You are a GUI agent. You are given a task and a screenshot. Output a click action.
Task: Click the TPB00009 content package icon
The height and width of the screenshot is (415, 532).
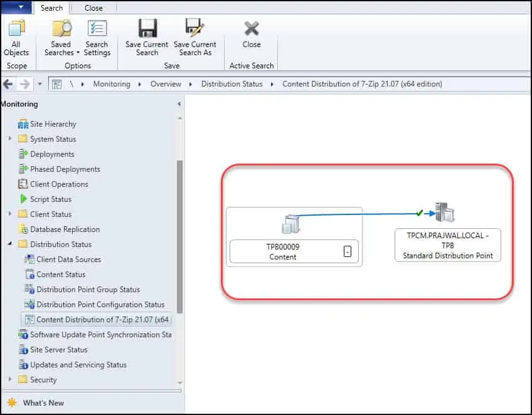[x=291, y=224]
